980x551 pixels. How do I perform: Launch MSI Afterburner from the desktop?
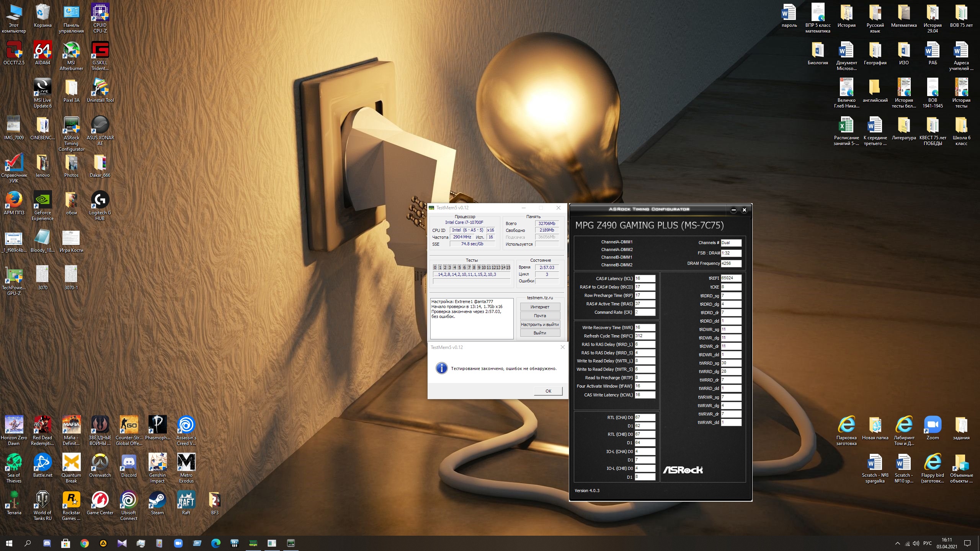tap(71, 50)
